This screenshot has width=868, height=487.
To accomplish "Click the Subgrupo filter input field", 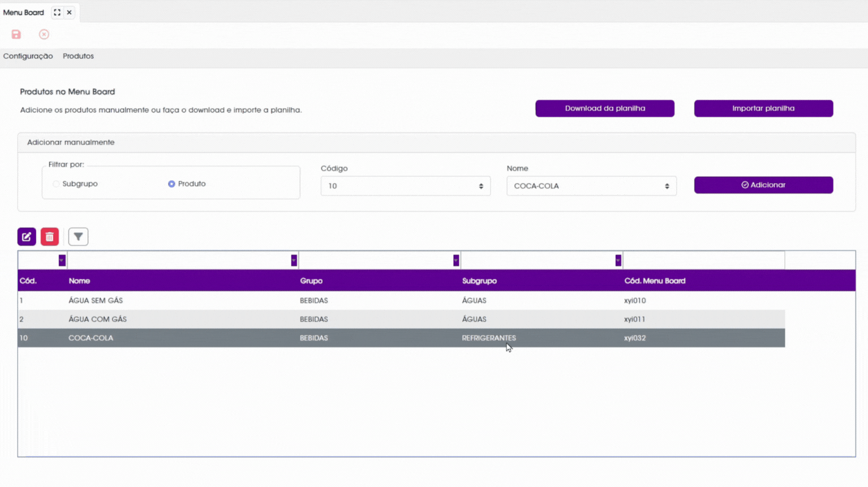I will coord(538,260).
